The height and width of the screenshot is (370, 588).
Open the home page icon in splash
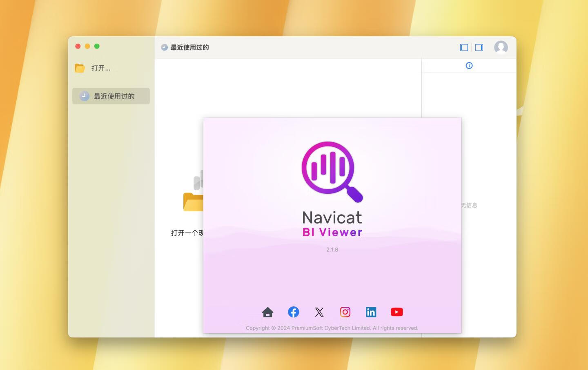(x=268, y=312)
